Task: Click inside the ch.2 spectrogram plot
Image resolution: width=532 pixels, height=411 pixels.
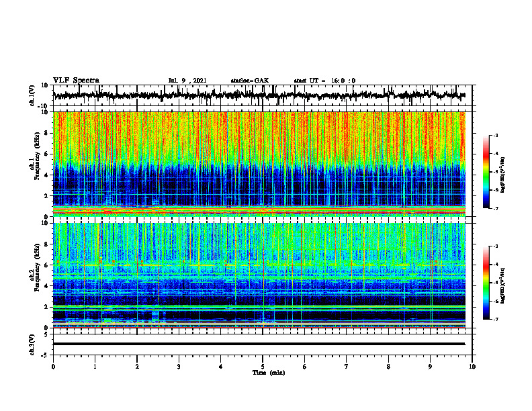Action: tap(259, 275)
